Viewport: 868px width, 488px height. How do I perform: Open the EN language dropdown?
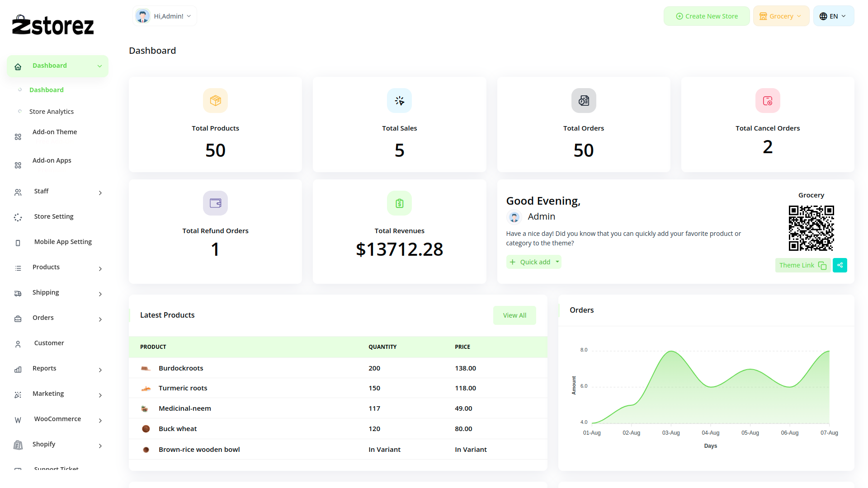click(833, 16)
